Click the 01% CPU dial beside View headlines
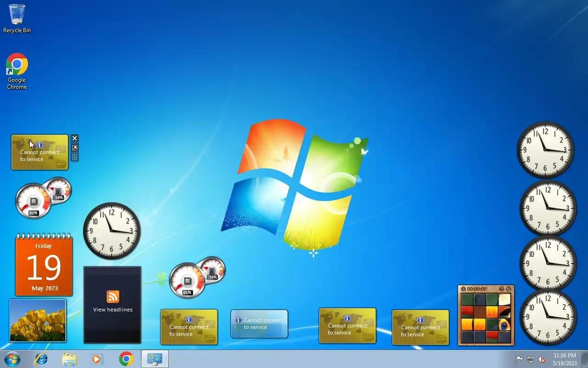588x368 pixels. pos(187,280)
